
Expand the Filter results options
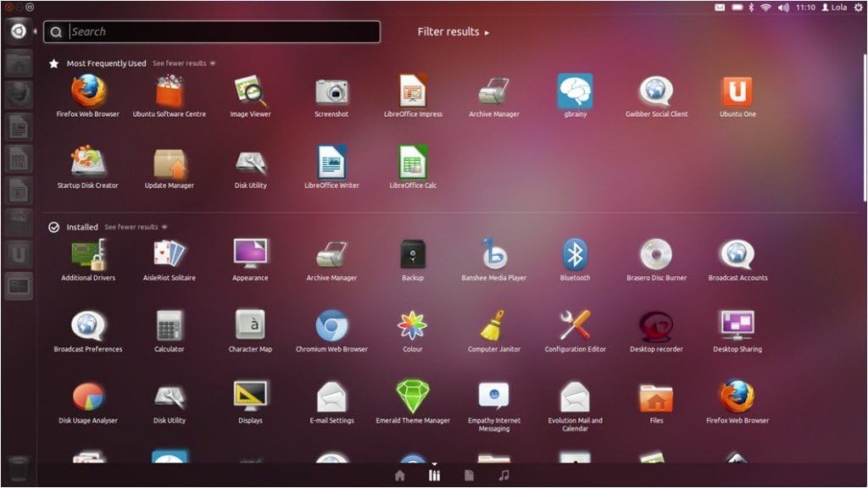point(453,32)
